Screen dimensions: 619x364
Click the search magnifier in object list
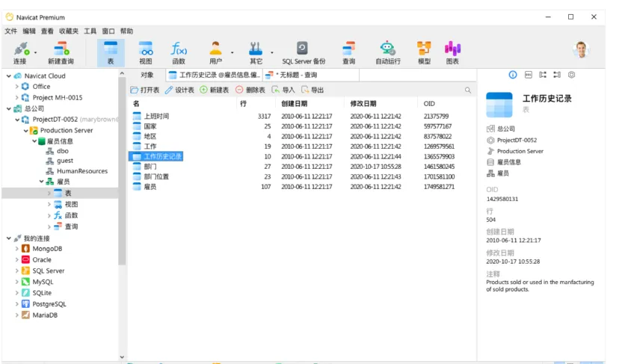[x=468, y=90]
